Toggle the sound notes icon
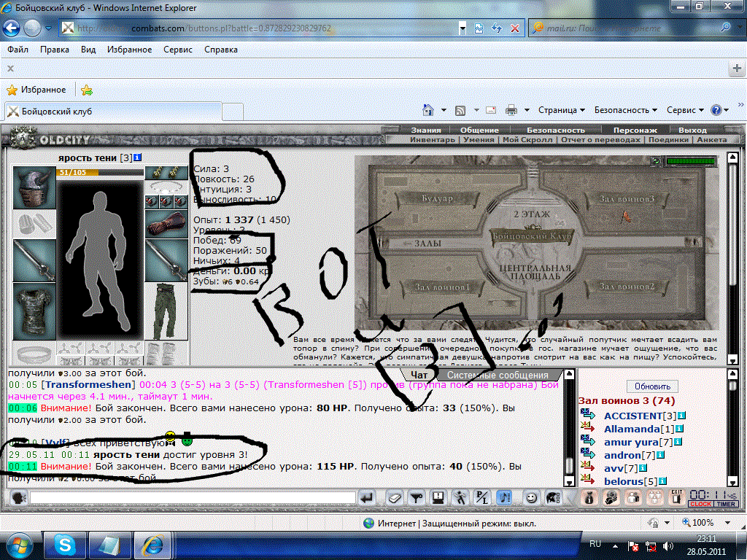Image resolution: width=747 pixels, height=560 pixels. tap(504, 498)
